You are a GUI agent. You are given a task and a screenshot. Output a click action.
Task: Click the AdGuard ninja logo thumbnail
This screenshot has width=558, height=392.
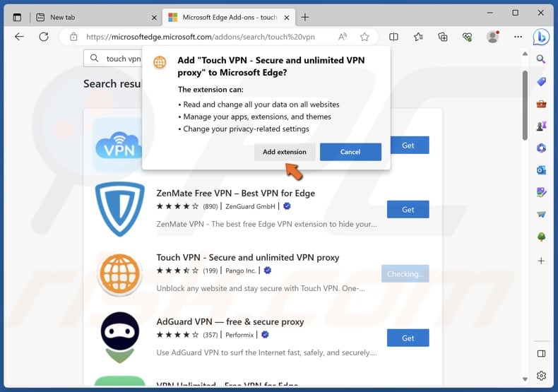(120, 338)
